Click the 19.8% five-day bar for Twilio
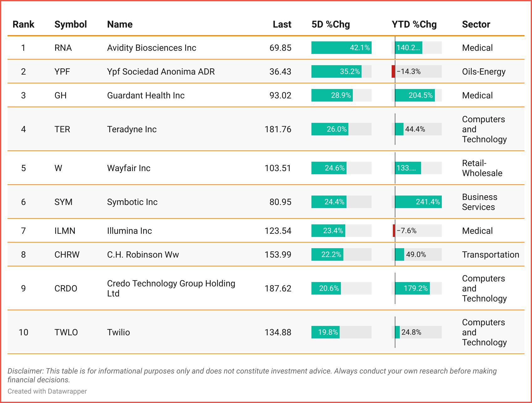 325,332
